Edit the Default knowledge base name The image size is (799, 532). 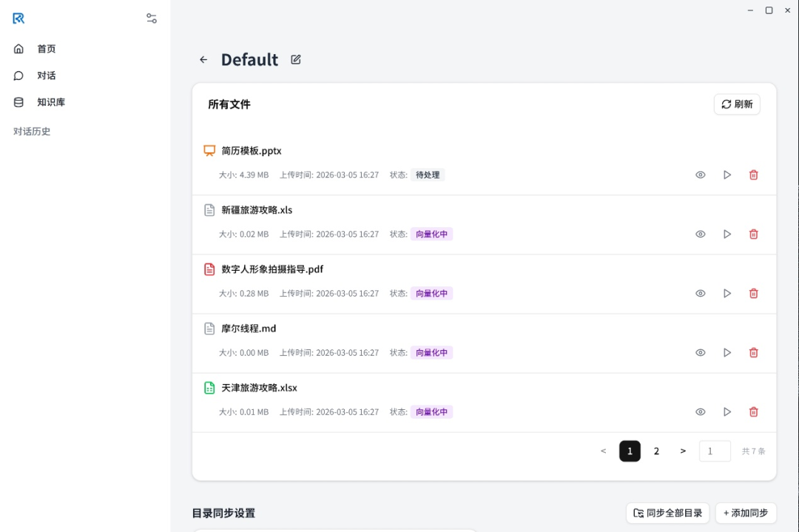click(x=295, y=60)
